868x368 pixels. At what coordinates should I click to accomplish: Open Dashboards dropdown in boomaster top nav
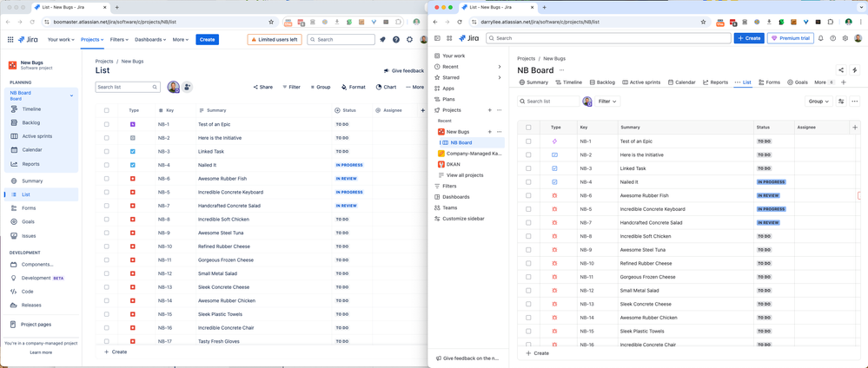[x=150, y=40]
